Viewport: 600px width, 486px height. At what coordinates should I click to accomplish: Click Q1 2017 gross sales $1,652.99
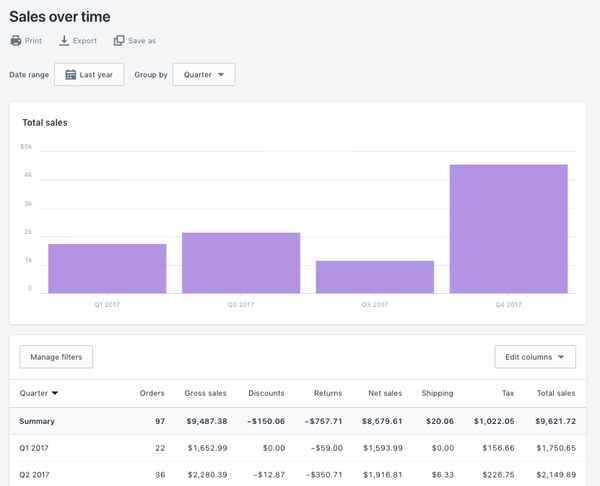[x=207, y=448]
